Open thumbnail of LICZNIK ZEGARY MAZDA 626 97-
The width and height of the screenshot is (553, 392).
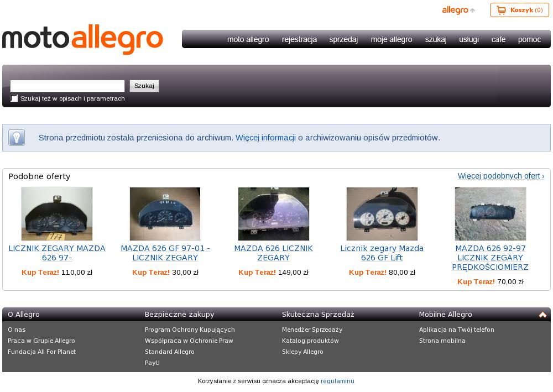point(57,214)
